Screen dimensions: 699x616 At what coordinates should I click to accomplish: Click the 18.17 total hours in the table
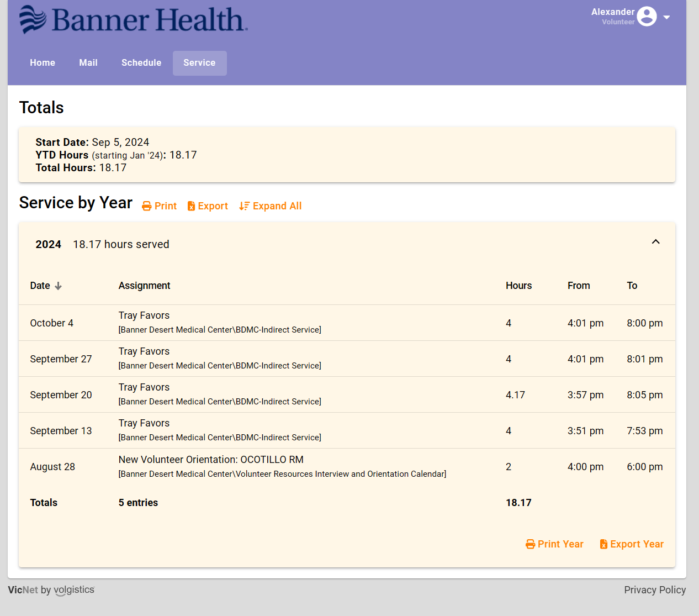pos(518,503)
